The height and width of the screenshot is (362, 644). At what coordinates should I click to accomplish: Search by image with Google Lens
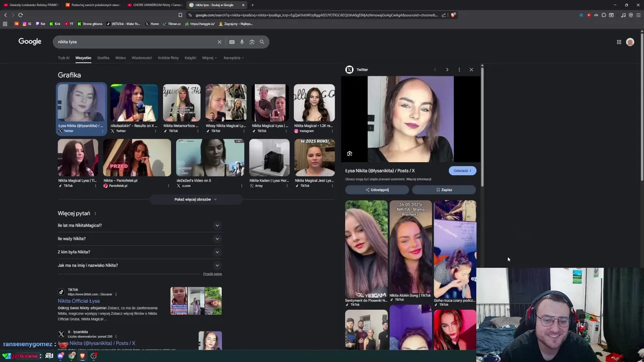click(x=252, y=42)
